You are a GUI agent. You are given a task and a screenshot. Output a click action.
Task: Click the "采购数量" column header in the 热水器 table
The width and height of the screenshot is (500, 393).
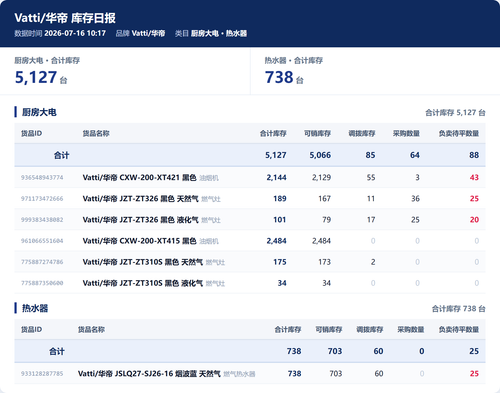[411, 329]
